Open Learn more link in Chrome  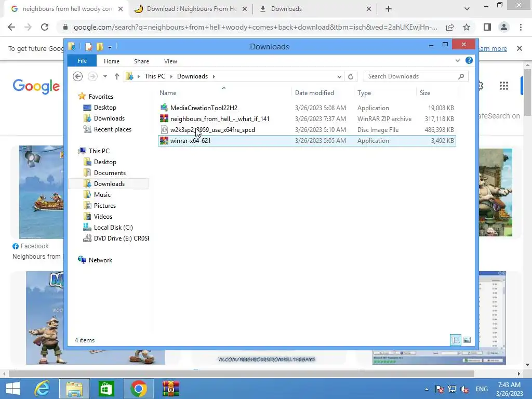pos(493,48)
